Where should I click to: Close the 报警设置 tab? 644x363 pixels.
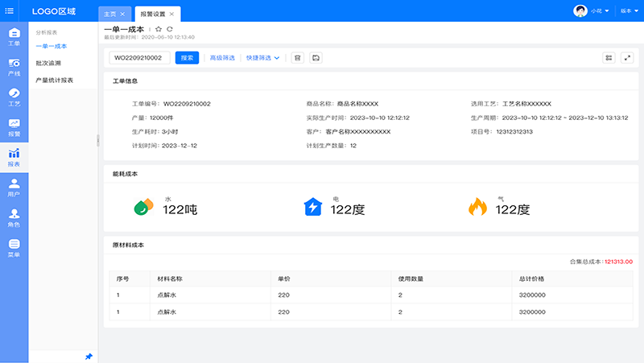(171, 14)
